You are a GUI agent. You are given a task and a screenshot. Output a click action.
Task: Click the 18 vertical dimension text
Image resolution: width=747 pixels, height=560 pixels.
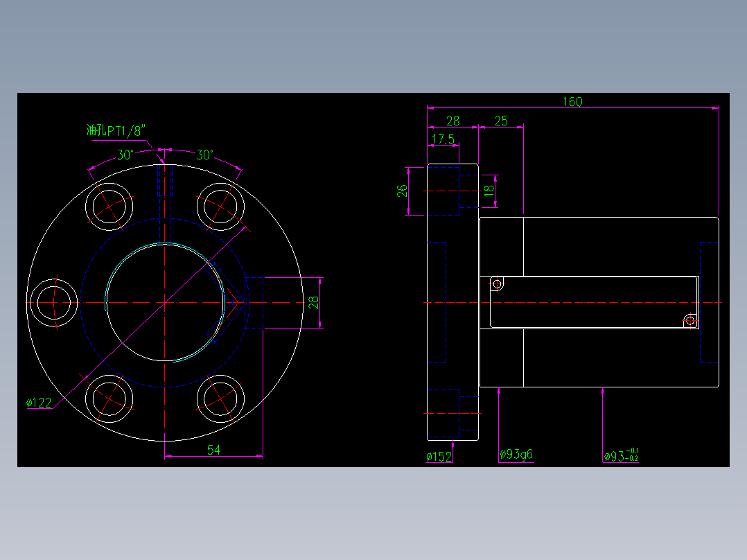[x=489, y=191]
